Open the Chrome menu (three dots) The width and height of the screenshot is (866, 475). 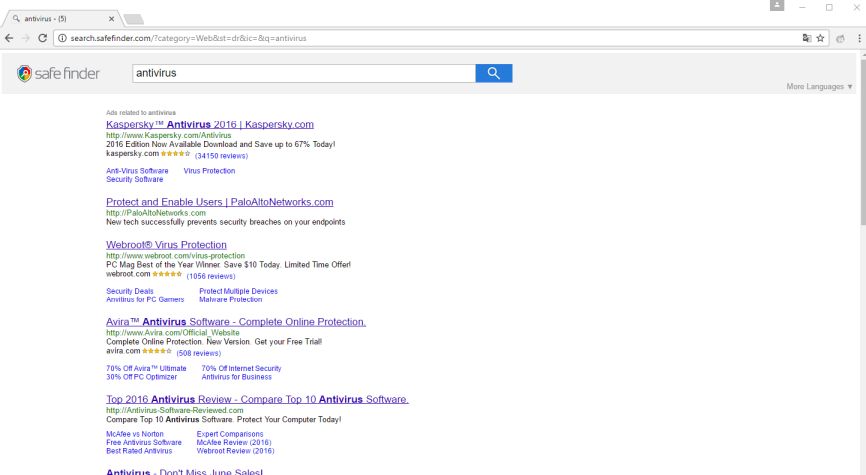859,38
